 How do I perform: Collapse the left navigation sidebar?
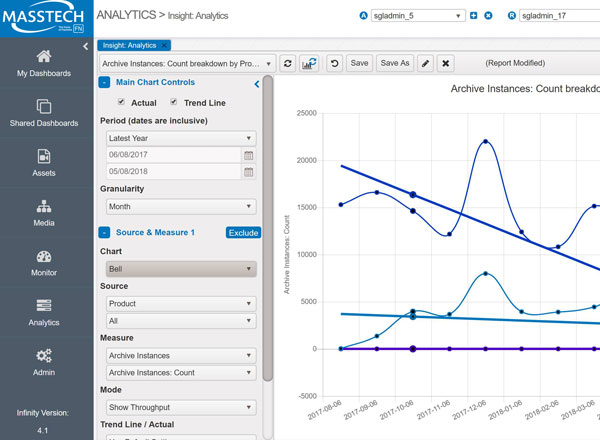tap(85, 47)
